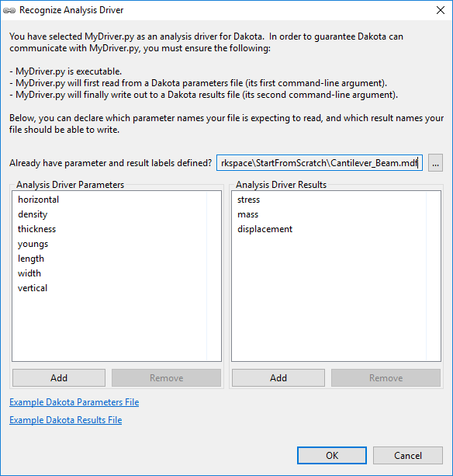Image resolution: width=453 pixels, height=476 pixels.
Task: Click Remove under Analysis Driver Parameters
Action: [x=166, y=377]
